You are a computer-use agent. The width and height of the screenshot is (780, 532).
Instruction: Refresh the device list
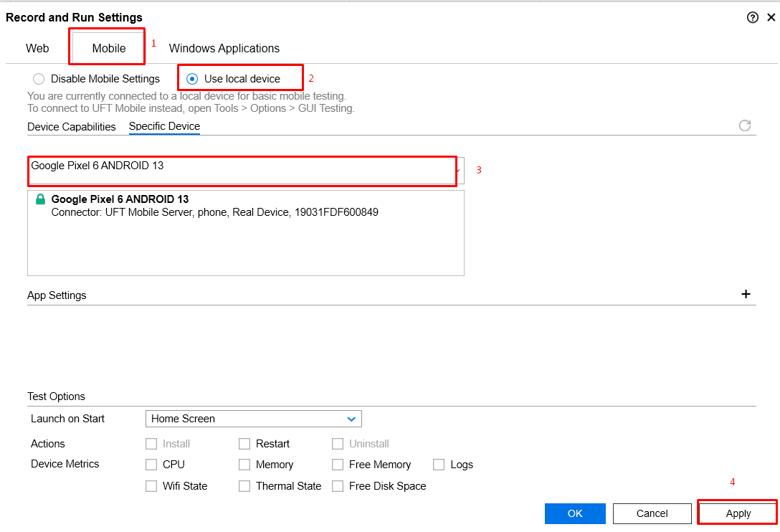coord(744,125)
